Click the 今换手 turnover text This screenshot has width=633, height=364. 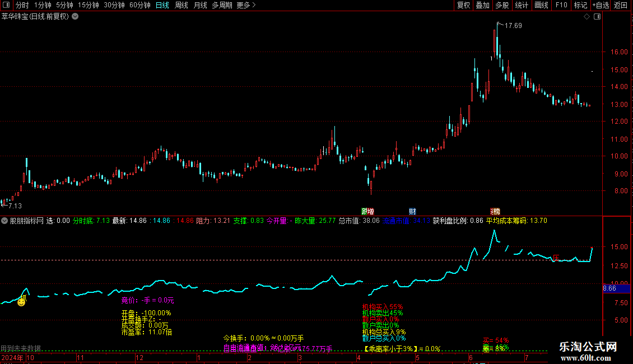click(x=264, y=338)
